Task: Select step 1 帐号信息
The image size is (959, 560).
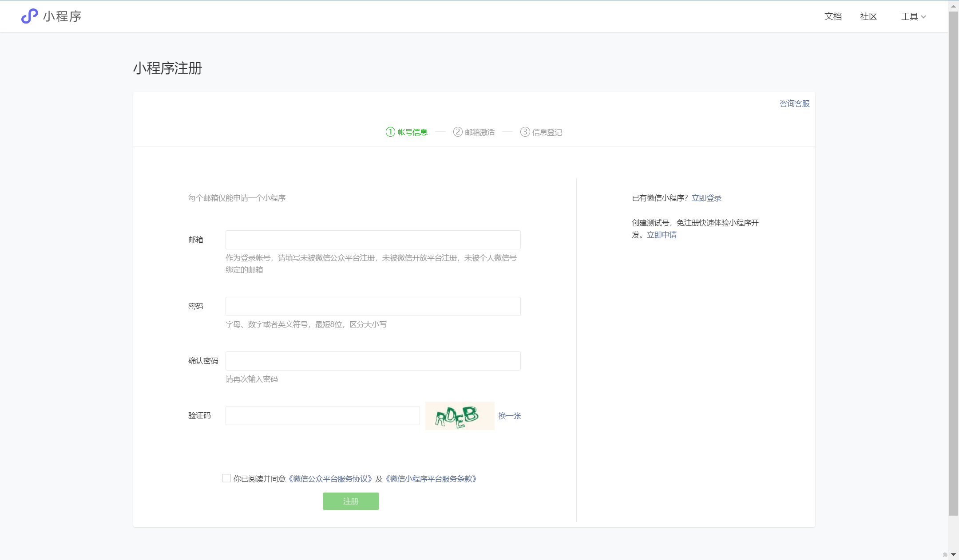Action: 407,132
